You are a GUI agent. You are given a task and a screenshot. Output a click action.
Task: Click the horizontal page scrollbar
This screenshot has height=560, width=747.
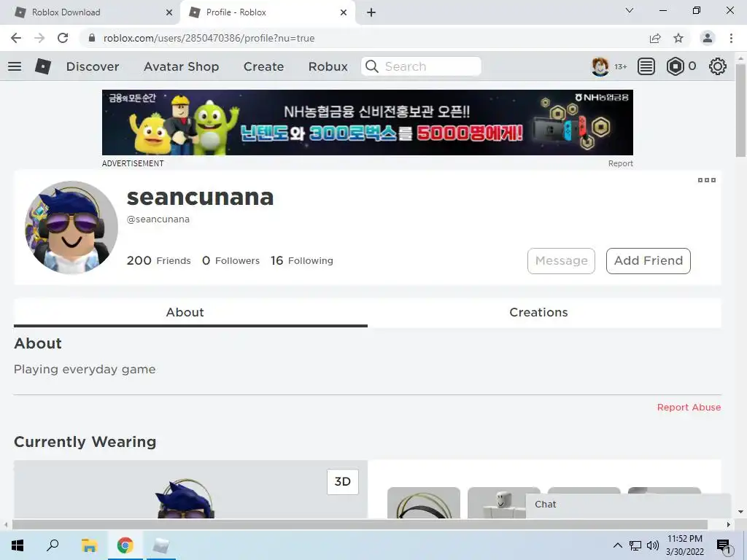tap(360, 525)
